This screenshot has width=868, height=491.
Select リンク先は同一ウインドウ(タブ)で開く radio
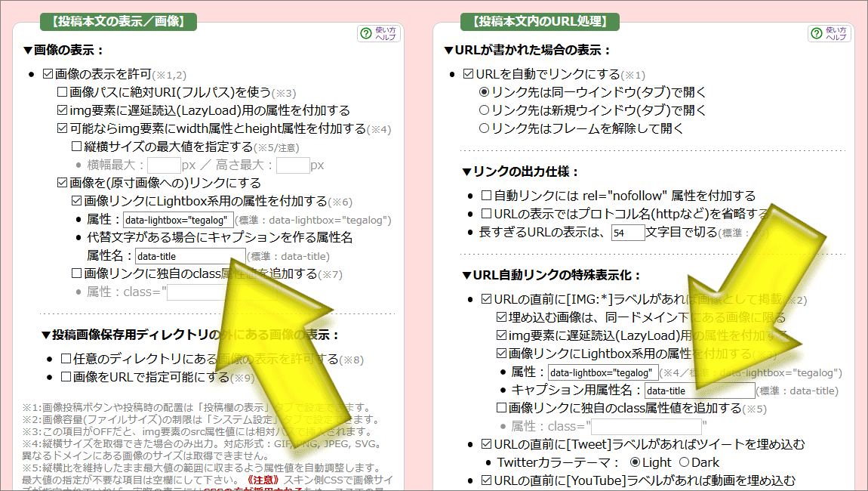pos(485,92)
